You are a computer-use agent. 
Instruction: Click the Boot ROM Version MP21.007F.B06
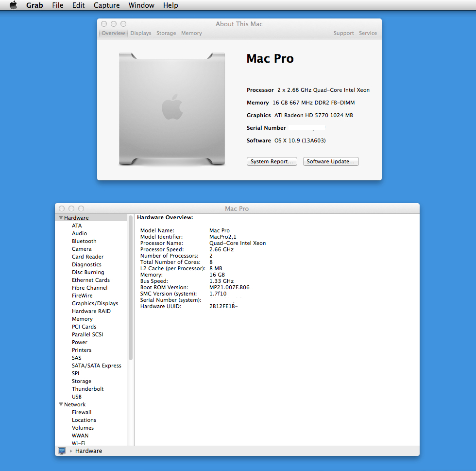pos(229,287)
